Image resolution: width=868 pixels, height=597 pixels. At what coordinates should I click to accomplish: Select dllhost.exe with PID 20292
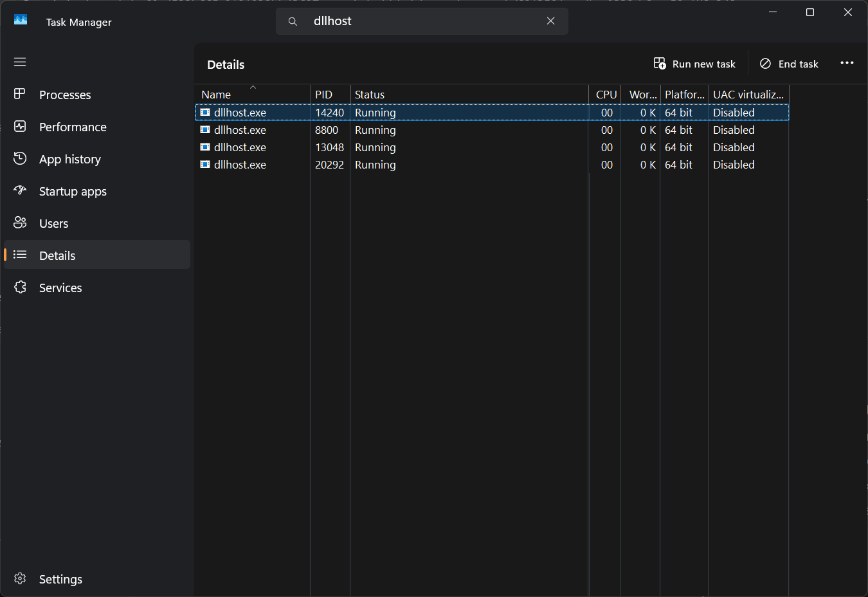[240, 165]
